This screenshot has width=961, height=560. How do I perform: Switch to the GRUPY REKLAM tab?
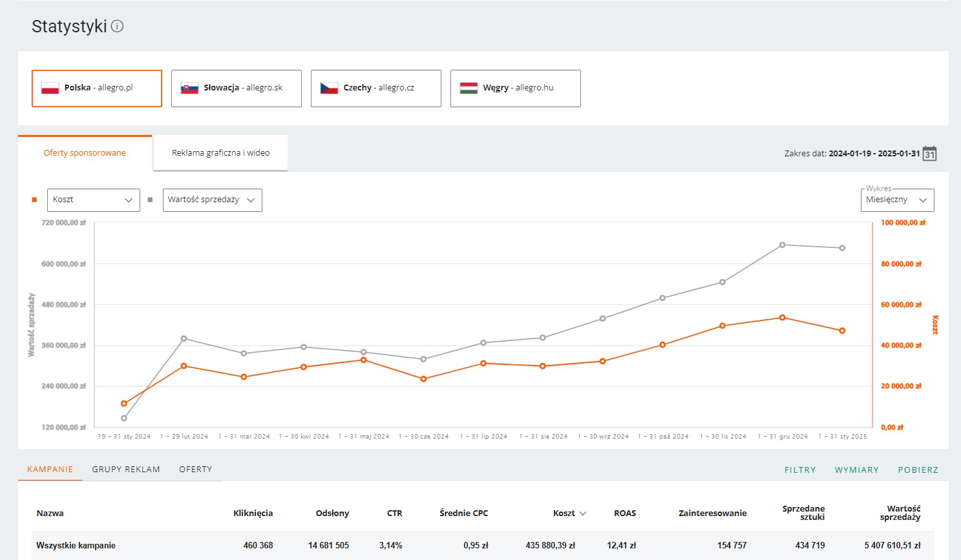(126, 470)
